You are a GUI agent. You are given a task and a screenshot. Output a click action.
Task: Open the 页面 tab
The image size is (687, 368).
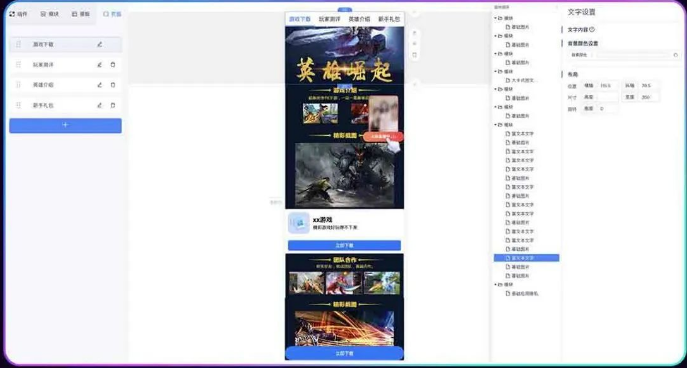pos(112,14)
